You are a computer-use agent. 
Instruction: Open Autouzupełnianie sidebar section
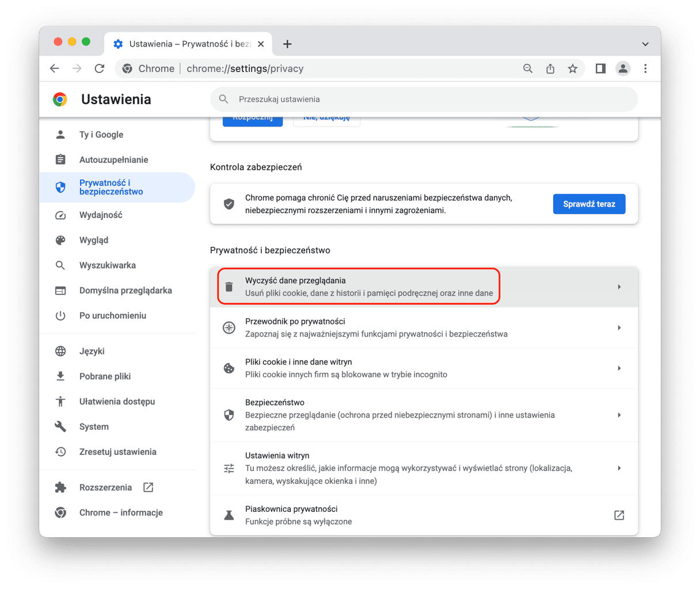(x=113, y=159)
